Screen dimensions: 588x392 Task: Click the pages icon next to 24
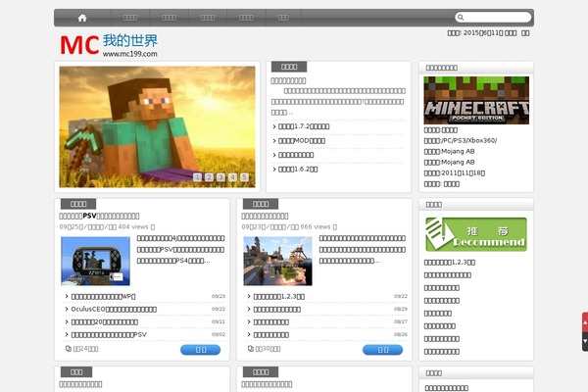pyautogui.click(x=69, y=349)
